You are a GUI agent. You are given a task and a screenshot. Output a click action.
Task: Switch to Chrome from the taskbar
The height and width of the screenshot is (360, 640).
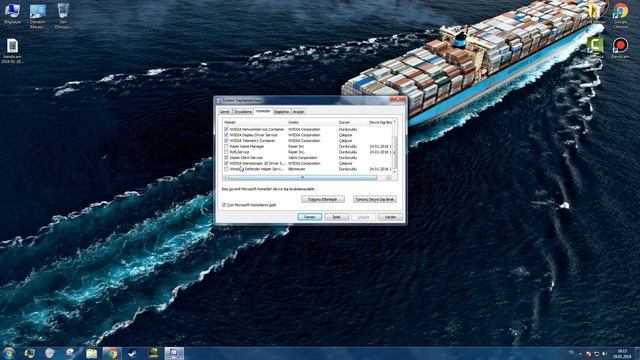(x=112, y=353)
